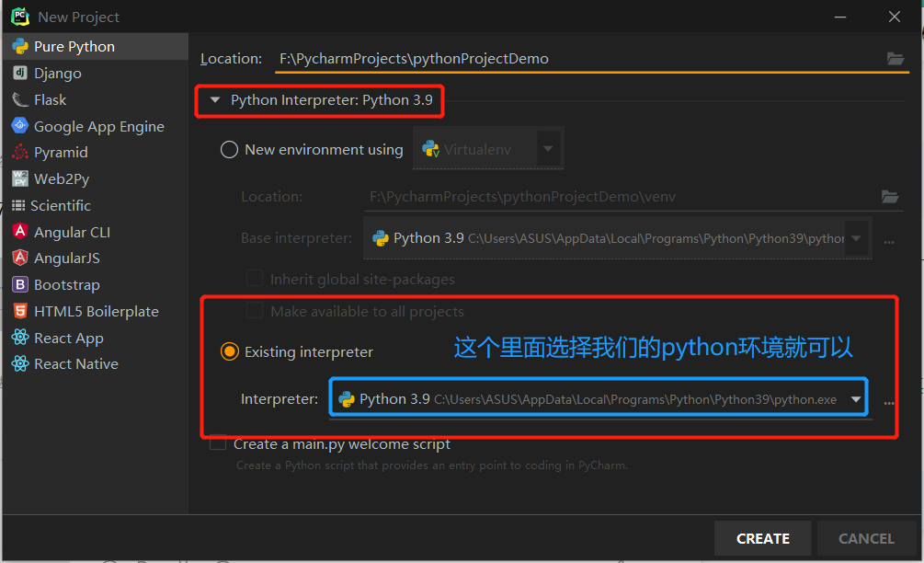Screen dimensions: 924x563
Task: Select the AngularJS entry
Action: coord(96,259)
